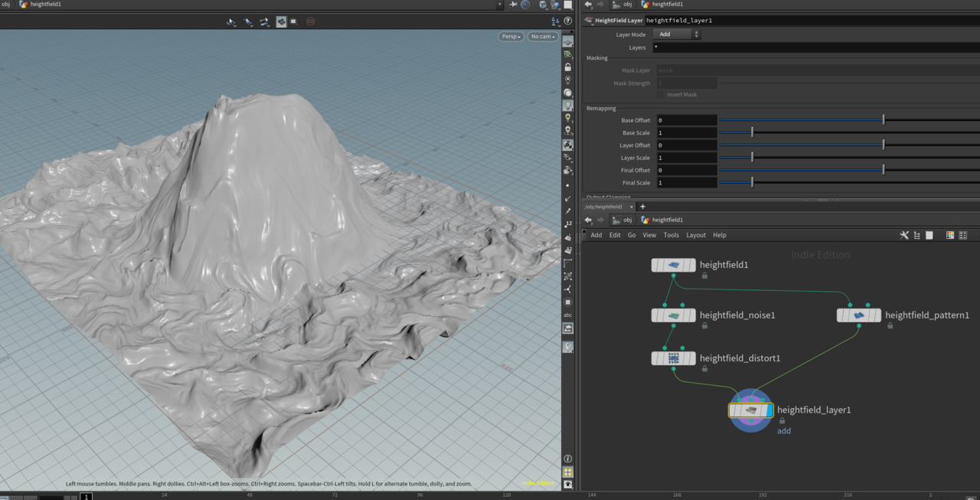Click the Base Scale slider handle
The height and width of the screenshot is (500, 980).
pos(752,133)
